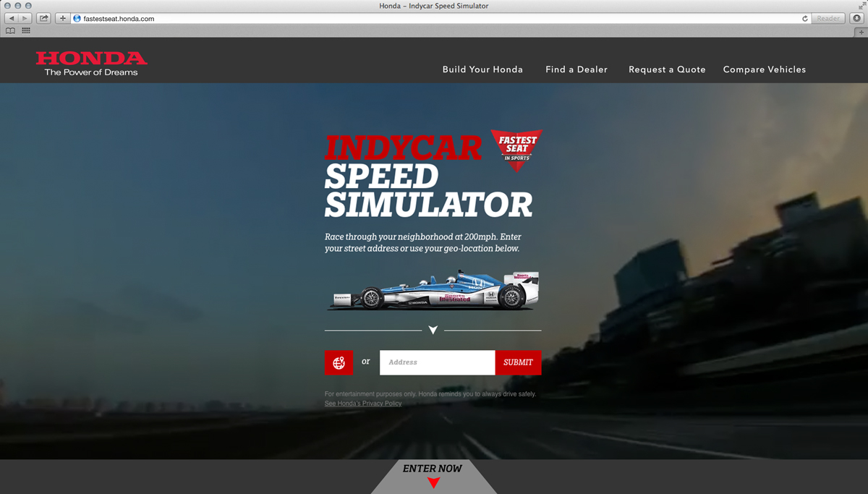
Task: Reload the page
Action: (x=804, y=19)
